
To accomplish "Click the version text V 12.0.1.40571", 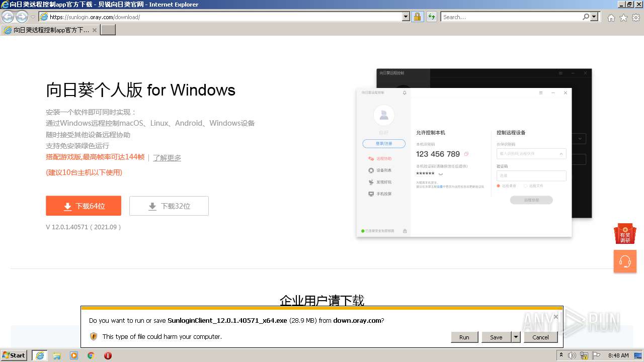I will (84, 227).
